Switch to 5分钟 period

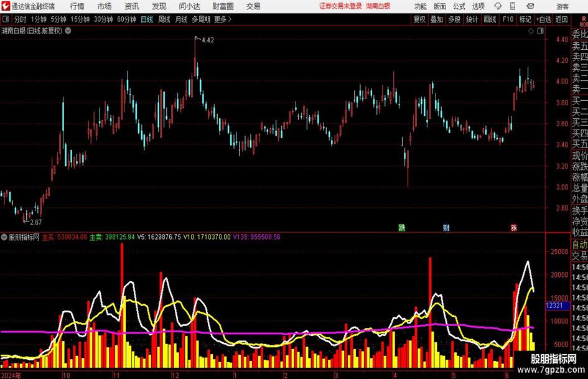[58, 19]
